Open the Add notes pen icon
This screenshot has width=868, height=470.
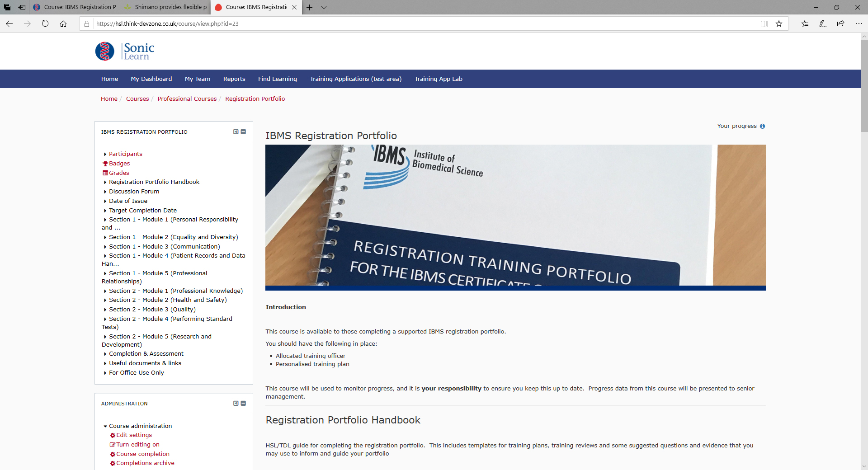click(x=822, y=24)
